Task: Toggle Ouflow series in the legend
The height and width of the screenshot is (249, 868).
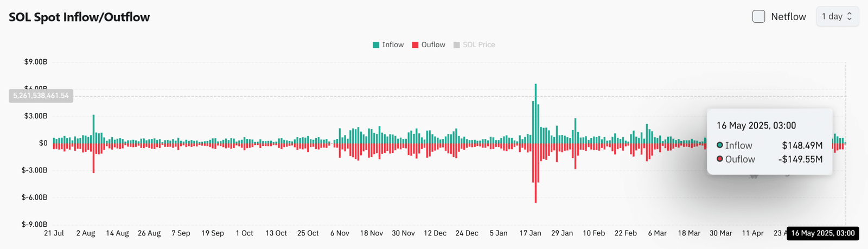Action: pyautogui.click(x=429, y=45)
